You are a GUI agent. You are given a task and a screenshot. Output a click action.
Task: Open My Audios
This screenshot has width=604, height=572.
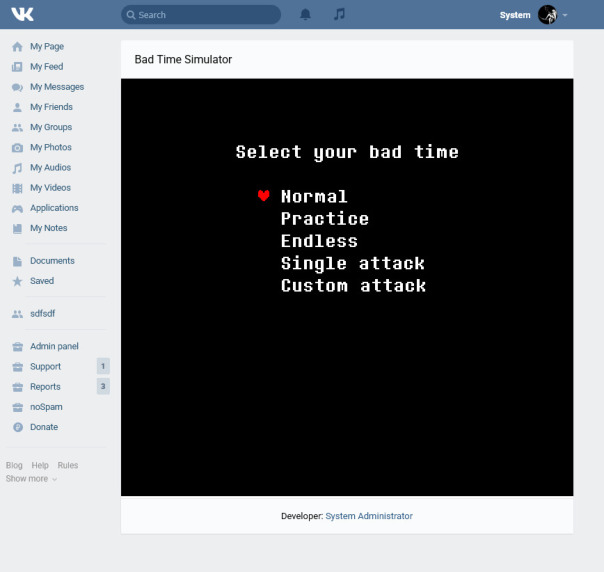tap(50, 168)
